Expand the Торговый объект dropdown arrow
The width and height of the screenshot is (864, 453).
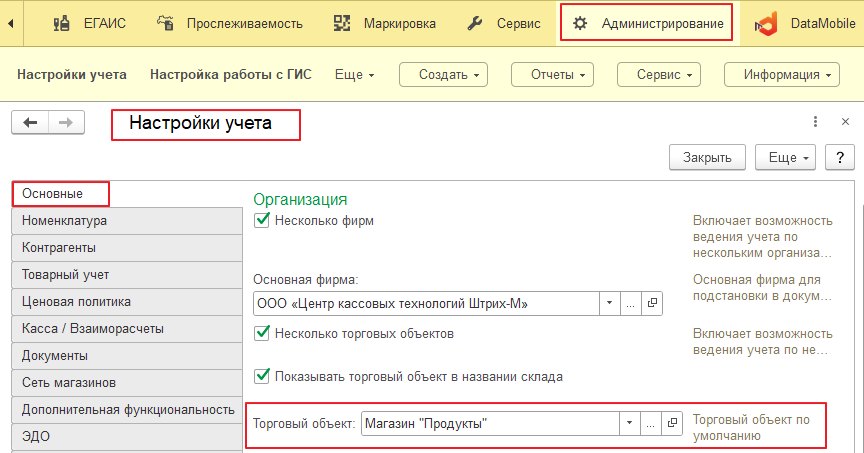[x=629, y=424]
